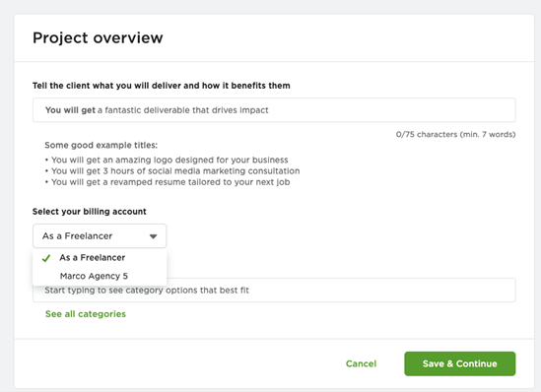541x392 pixels.
Task: Click the Project overview heading
Action: tap(98, 38)
